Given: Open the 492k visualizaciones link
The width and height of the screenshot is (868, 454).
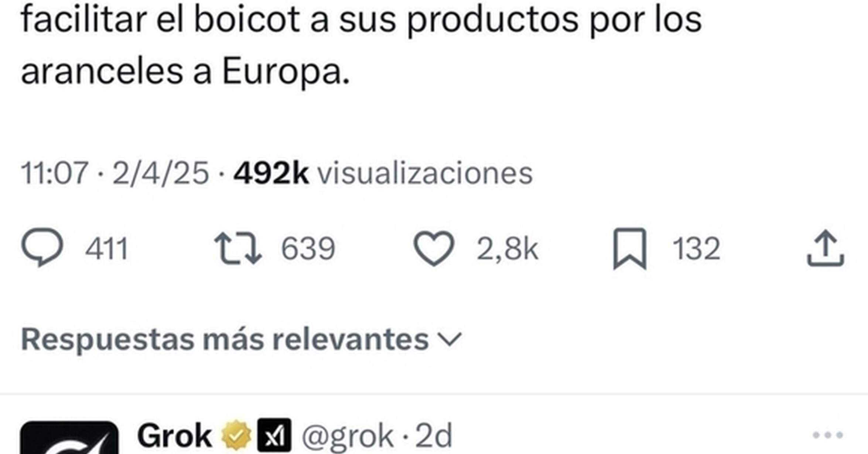Looking at the screenshot, I should [383, 173].
